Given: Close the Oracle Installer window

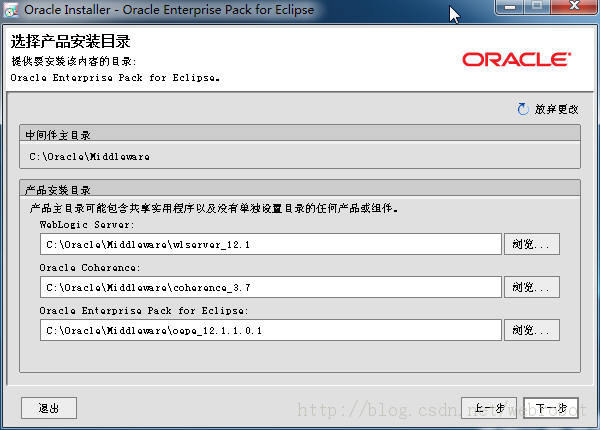Looking at the screenshot, I should 574,7.
